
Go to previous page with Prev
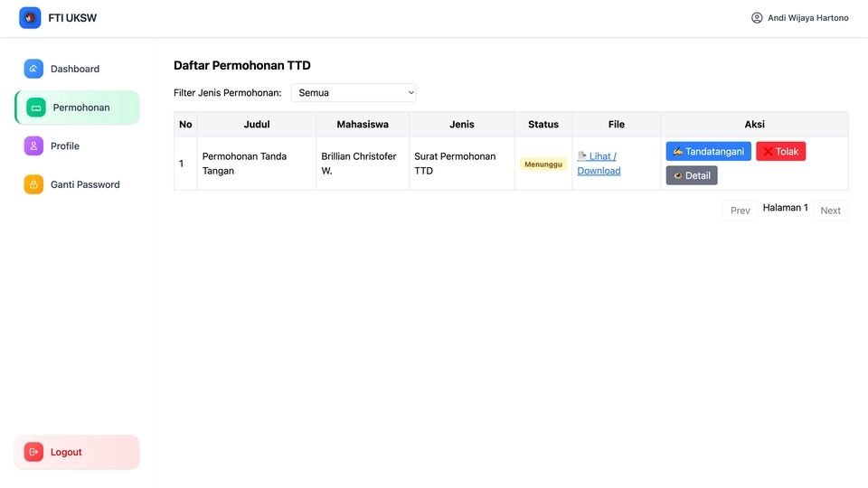[x=740, y=211]
